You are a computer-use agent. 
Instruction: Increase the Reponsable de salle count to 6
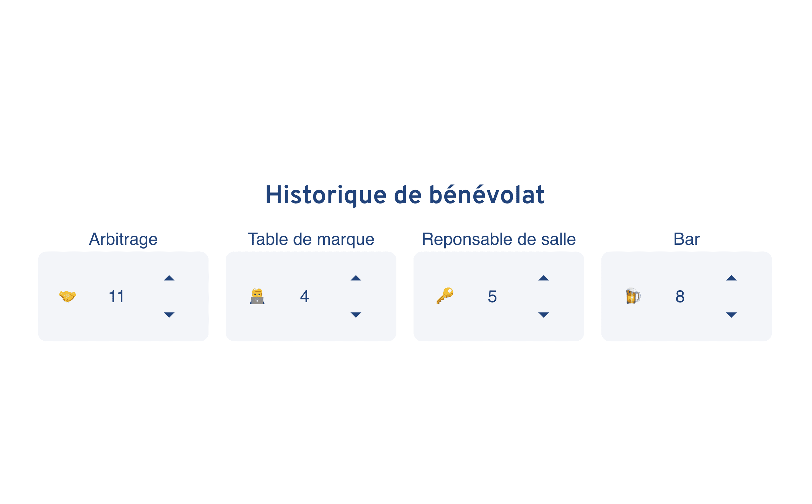tap(544, 278)
